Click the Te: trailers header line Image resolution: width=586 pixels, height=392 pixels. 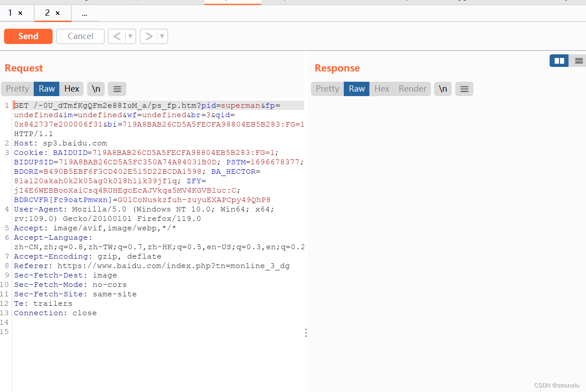[43, 304]
